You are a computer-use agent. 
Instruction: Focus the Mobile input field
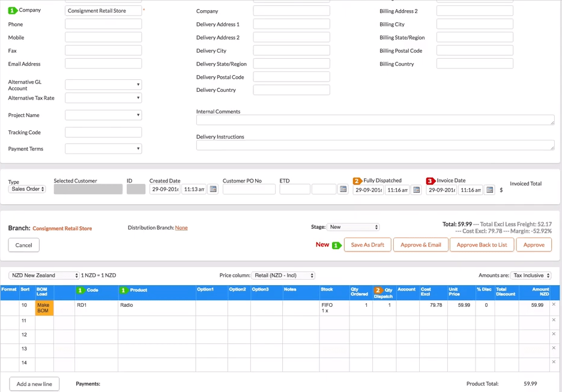103,37
